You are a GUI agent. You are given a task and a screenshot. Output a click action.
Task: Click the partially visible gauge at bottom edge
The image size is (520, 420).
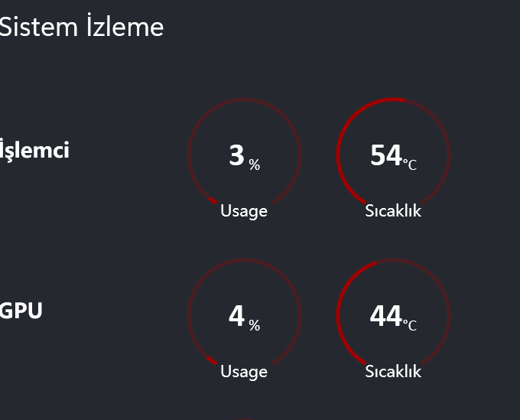point(245,418)
